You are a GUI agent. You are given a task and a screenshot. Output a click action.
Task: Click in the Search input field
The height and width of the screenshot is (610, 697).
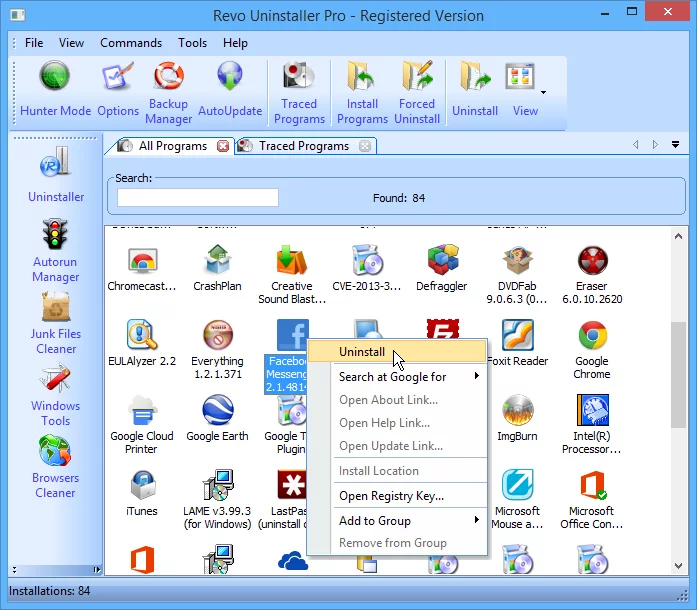point(198,197)
